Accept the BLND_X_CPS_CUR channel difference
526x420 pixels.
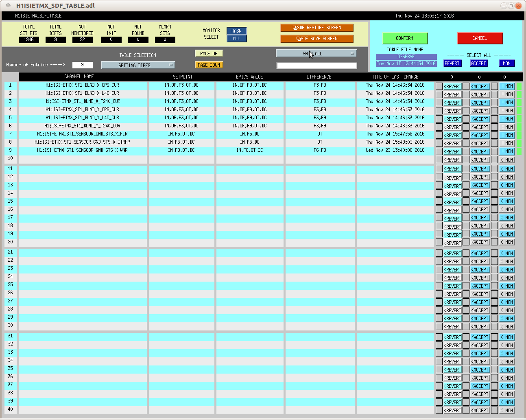[x=480, y=86]
